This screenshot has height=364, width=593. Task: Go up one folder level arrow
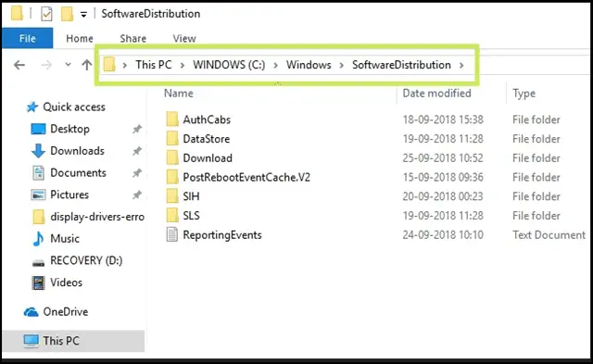coord(86,65)
